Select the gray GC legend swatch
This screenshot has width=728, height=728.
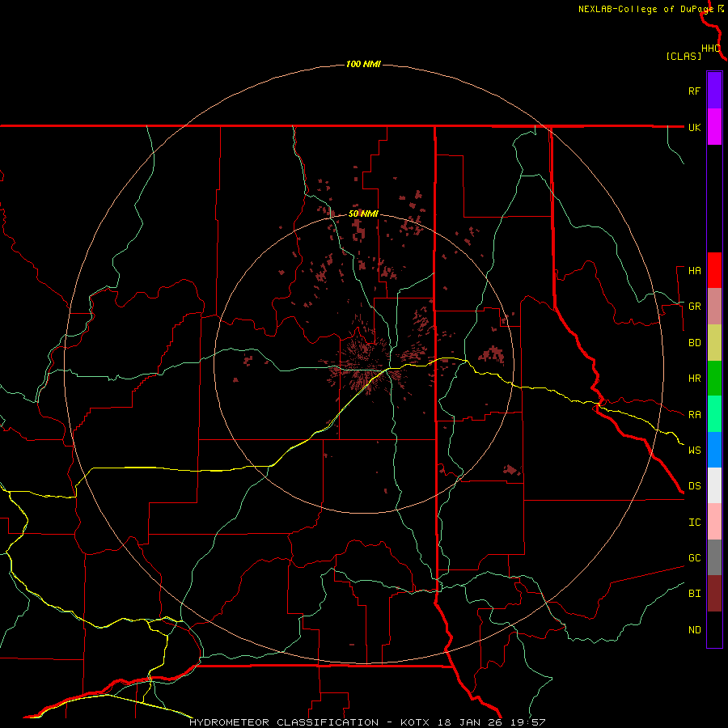point(714,557)
